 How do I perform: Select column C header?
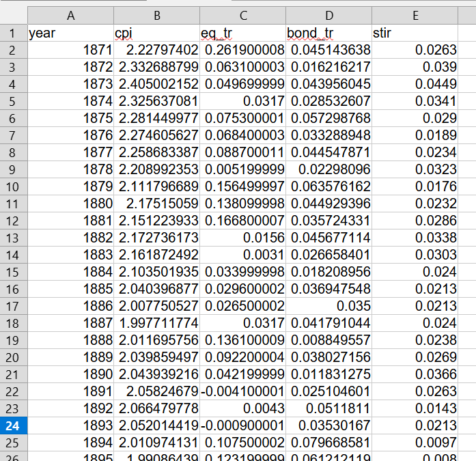coord(243,16)
